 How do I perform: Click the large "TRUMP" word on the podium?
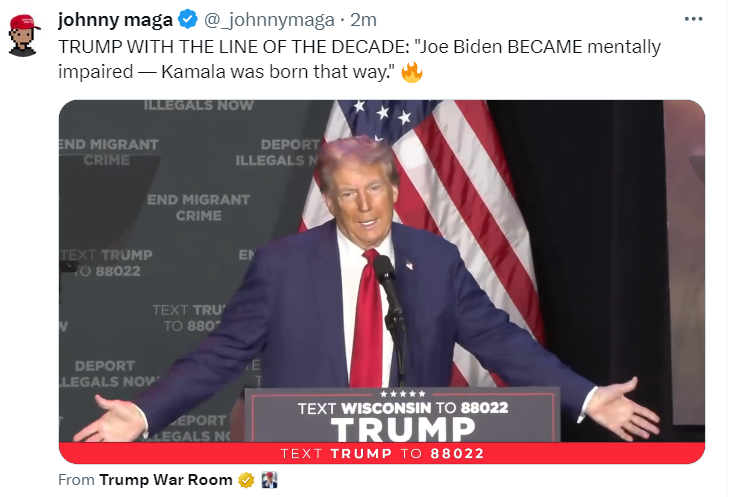point(403,429)
